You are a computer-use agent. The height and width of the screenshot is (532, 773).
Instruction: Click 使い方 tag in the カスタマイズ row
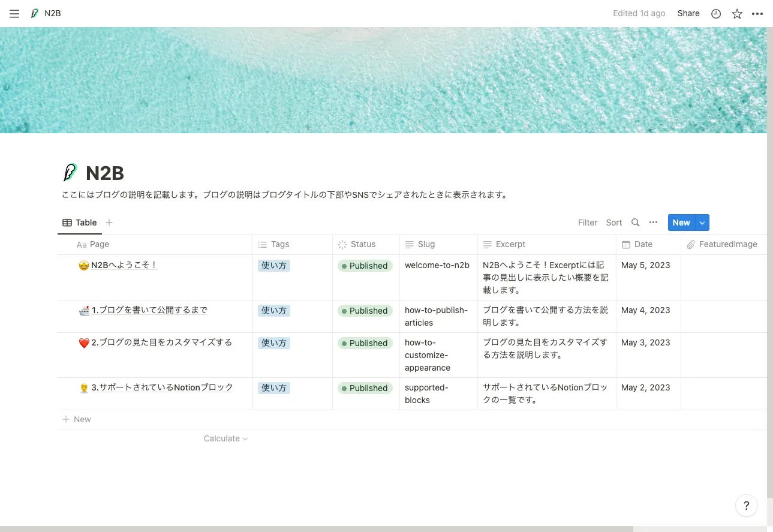click(274, 343)
